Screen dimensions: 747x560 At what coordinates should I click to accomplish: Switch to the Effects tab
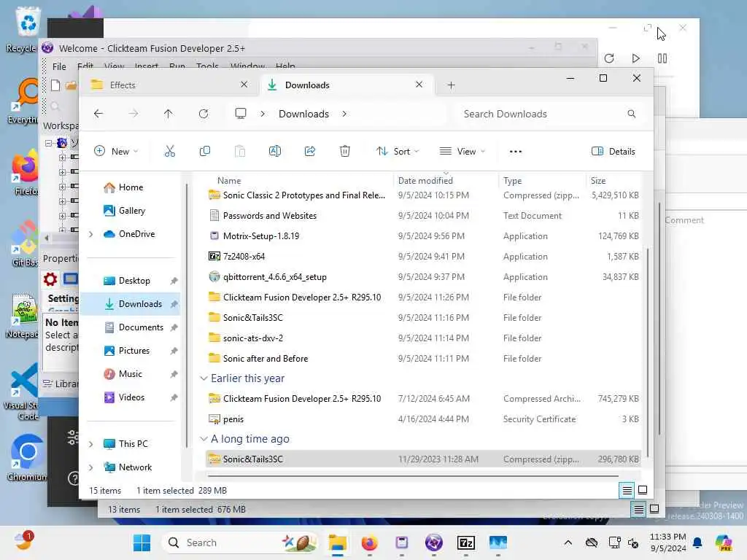pos(169,85)
